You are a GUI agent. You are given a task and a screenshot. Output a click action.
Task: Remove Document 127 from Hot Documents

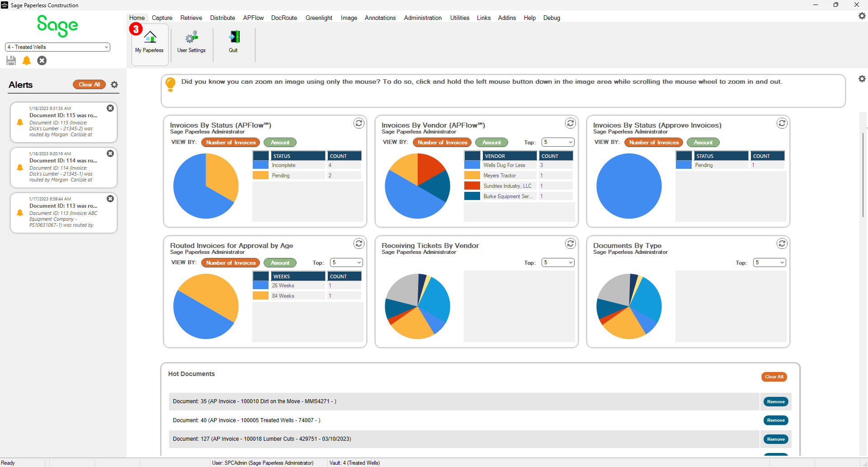pos(776,439)
